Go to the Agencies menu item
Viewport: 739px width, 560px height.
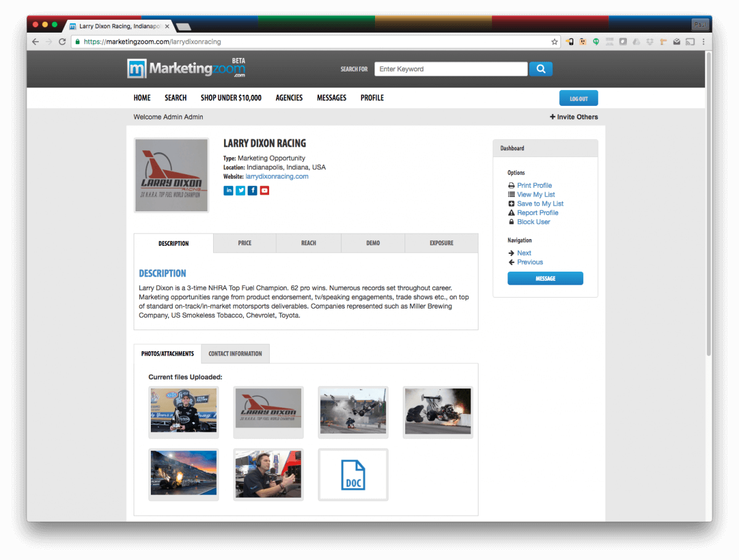click(x=289, y=98)
